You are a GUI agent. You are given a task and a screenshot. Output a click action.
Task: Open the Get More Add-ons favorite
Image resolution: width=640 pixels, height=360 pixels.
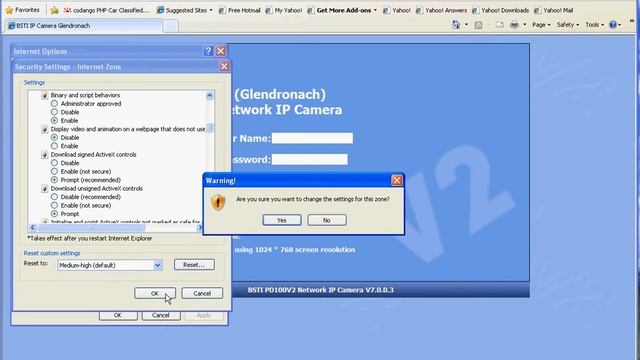pyautogui.click(x=339, y=10)
